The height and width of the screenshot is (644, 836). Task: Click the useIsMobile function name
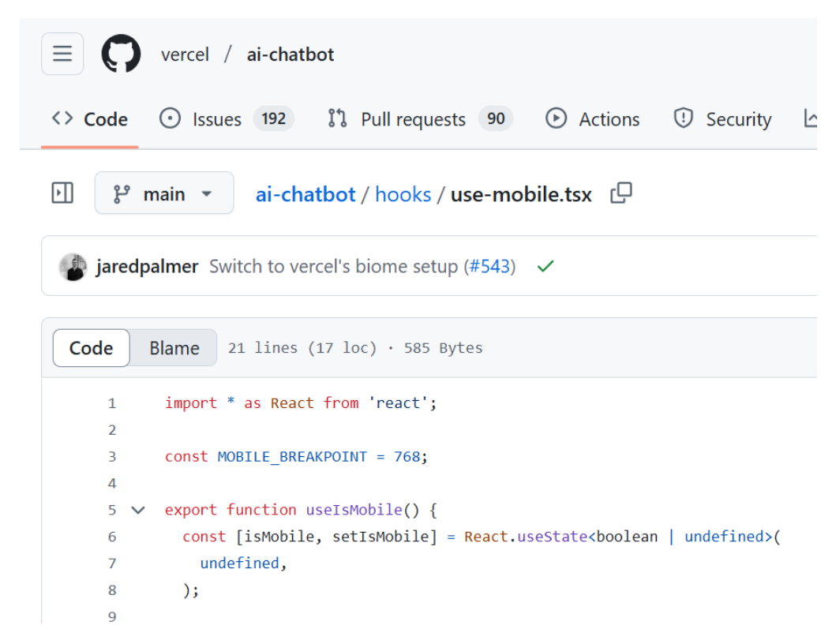[354, 510]
